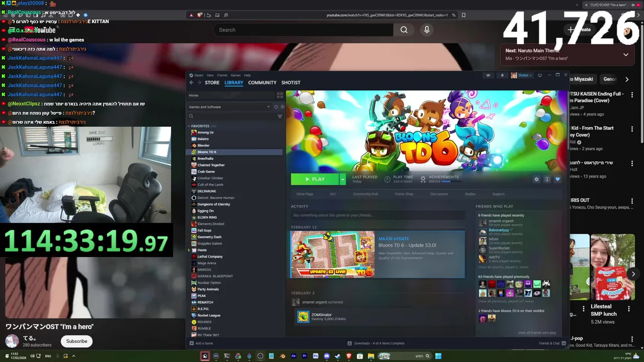
Task: Switch library to grid collections view icon
Action: click(x=280, y=95)
